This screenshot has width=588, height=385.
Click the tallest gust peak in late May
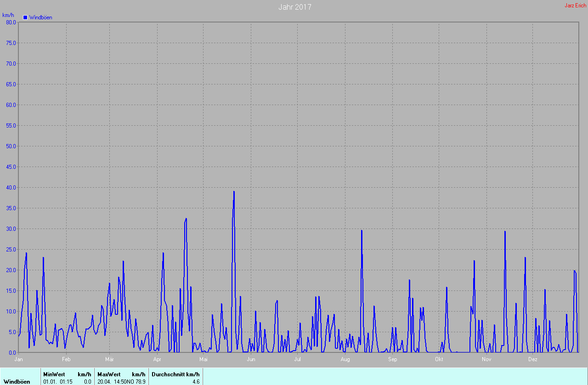pyautogui.click(x=234, y=192)
